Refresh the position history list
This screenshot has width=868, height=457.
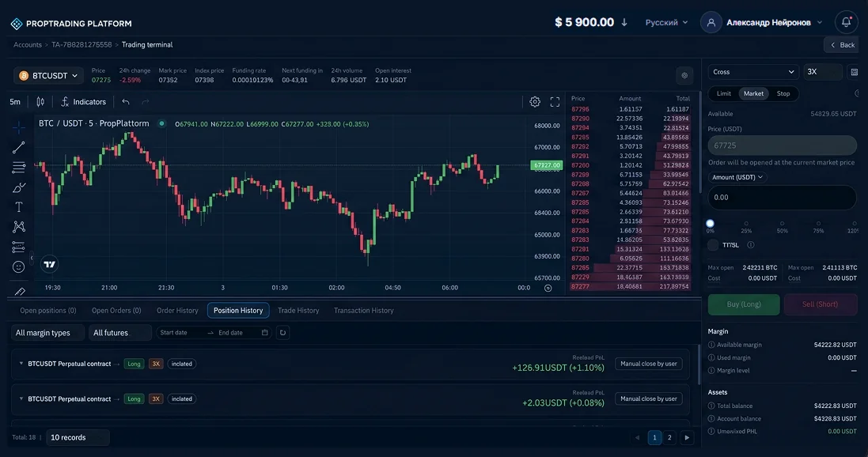point(282,333)
